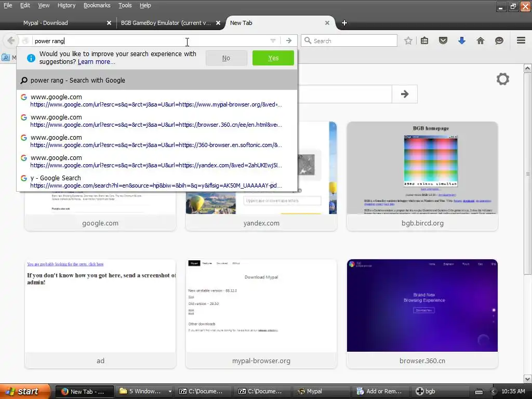Open the History menu

(66, 5)
